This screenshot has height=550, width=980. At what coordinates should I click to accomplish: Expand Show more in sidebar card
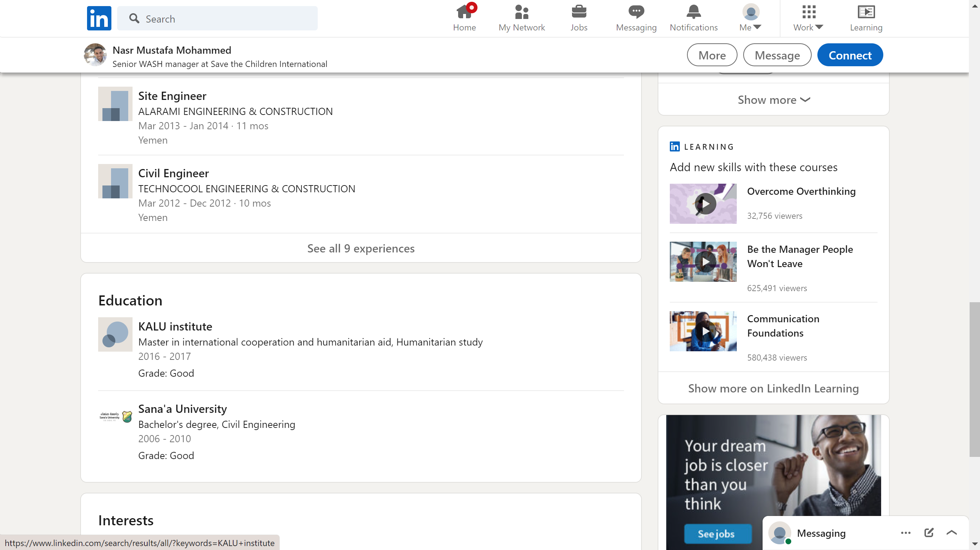773,100
